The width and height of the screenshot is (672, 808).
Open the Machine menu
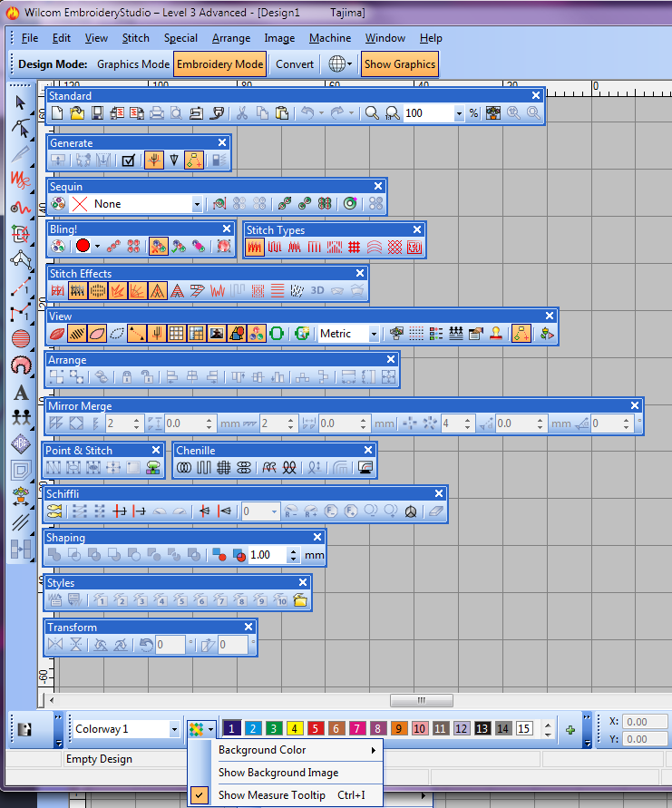click(x=330, y=38)
